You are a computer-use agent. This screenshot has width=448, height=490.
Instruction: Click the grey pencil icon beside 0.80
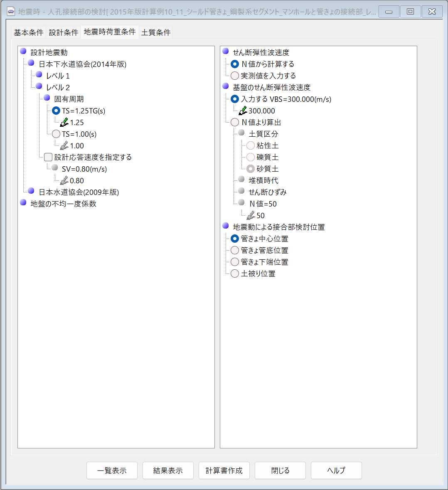click(64, 181)
